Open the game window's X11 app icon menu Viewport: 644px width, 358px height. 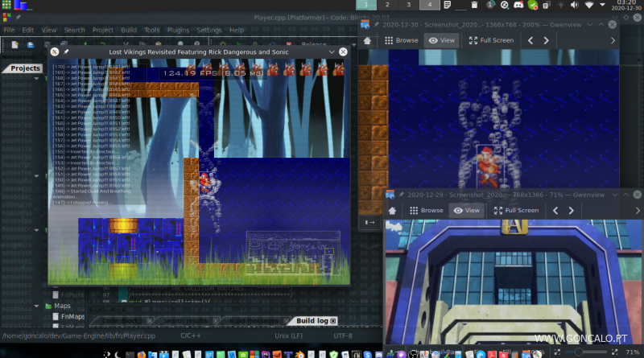(54, 51)
